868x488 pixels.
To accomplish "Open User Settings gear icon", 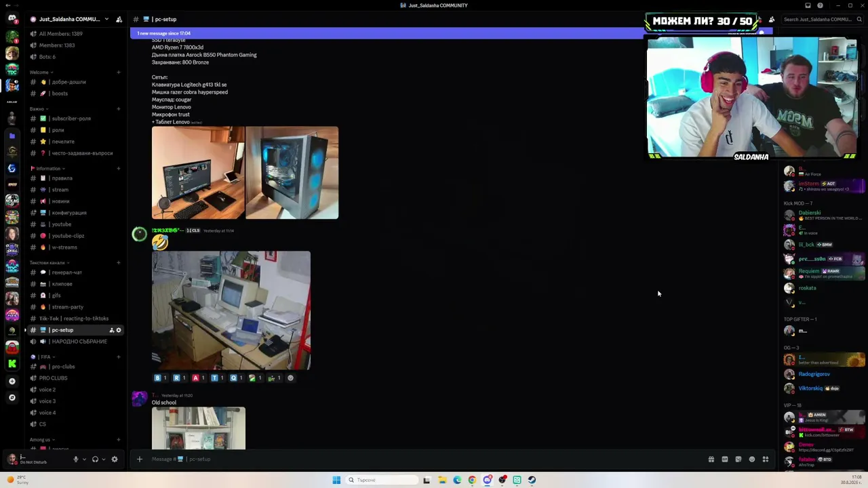I will pos(115,459).
